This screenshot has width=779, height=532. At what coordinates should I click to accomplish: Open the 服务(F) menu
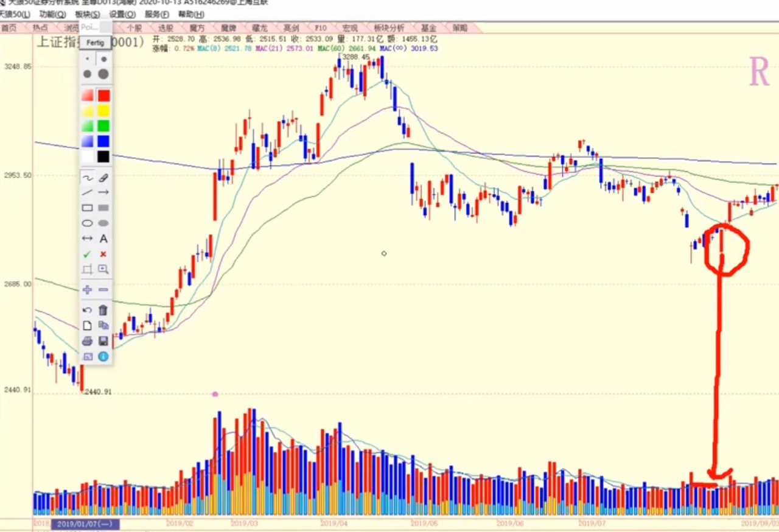(157, 14)
